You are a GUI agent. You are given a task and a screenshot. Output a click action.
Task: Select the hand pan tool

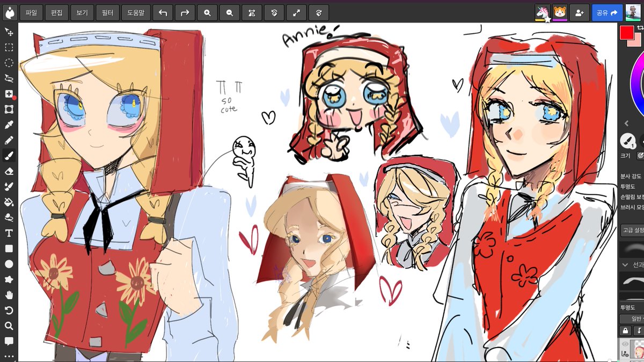tap(9, 295)
